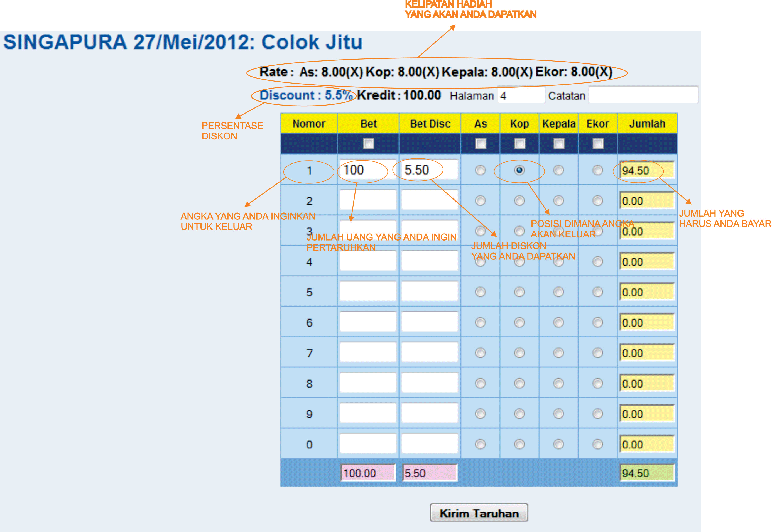Select the Kepala radio for number 9

click(x=559, y=414)
